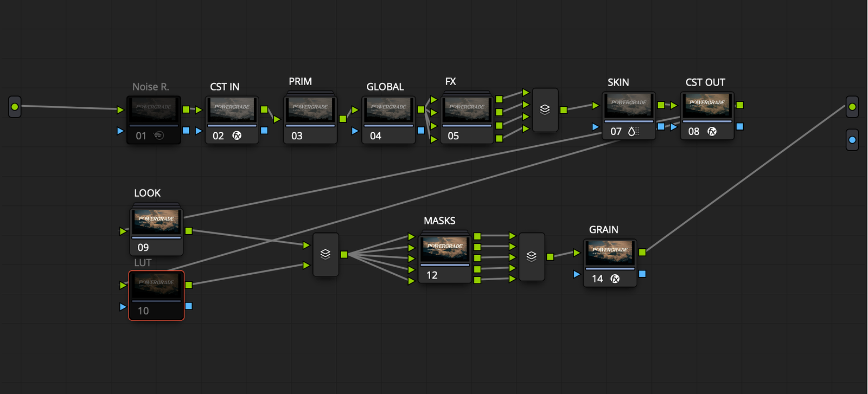
Task: Click the FX icon on node 02
Action: (x=237, y=135)
